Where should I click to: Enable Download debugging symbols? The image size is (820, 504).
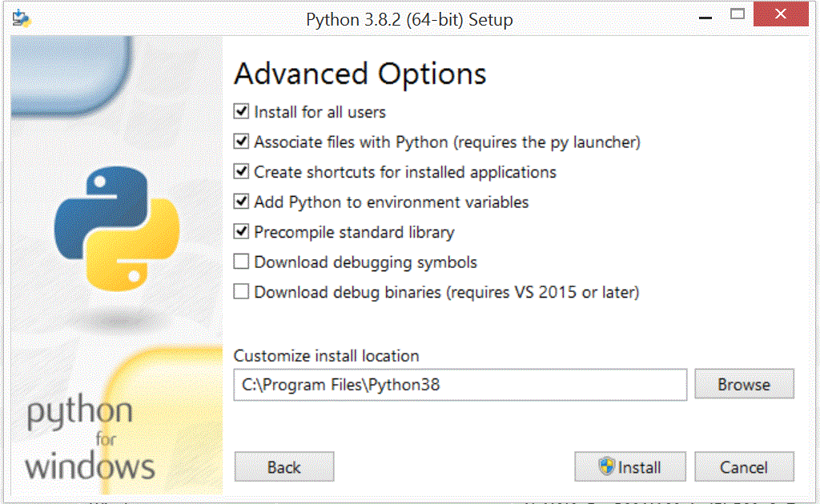tap(241, 262)
